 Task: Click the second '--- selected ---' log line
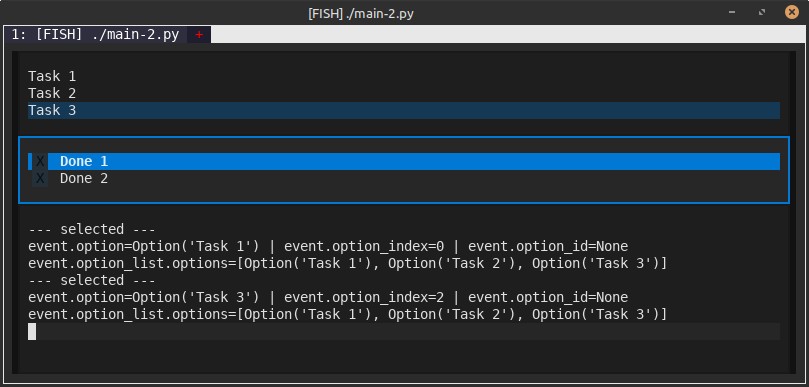pos(92,280)
